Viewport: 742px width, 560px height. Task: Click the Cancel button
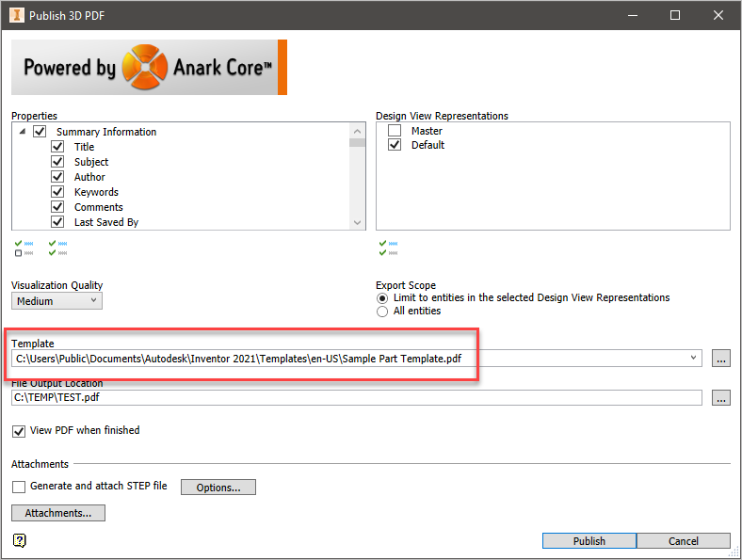coord(684,540)
